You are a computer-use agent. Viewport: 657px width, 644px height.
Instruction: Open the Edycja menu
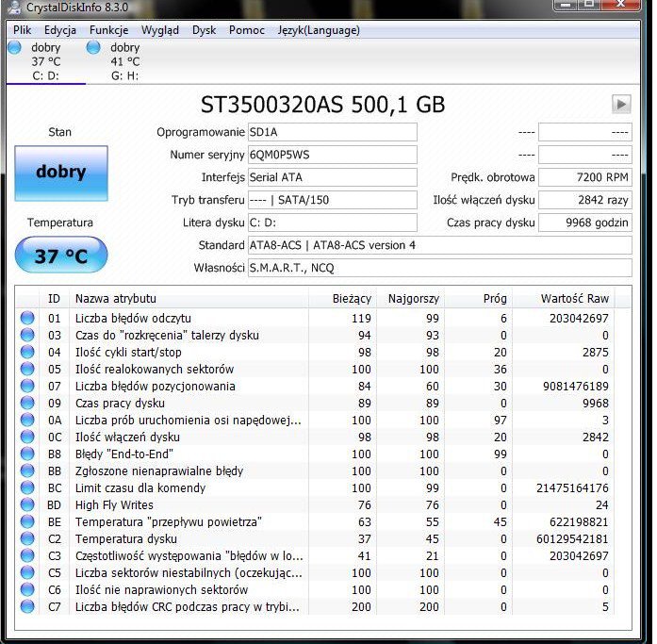[x=60, y=30]
